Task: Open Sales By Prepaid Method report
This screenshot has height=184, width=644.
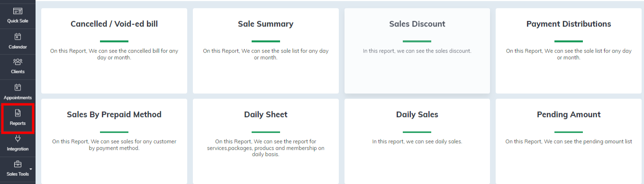Action: tap(114, 141)
